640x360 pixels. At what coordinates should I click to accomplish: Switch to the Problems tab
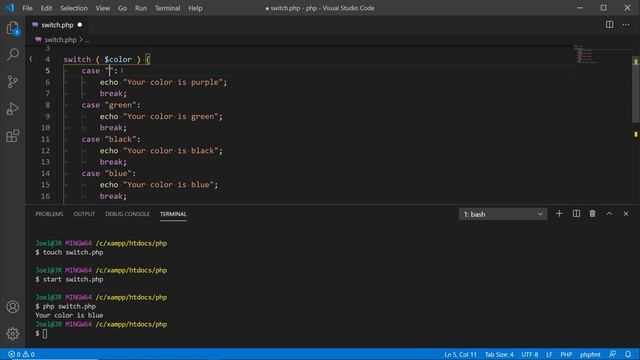pos(49,214)
